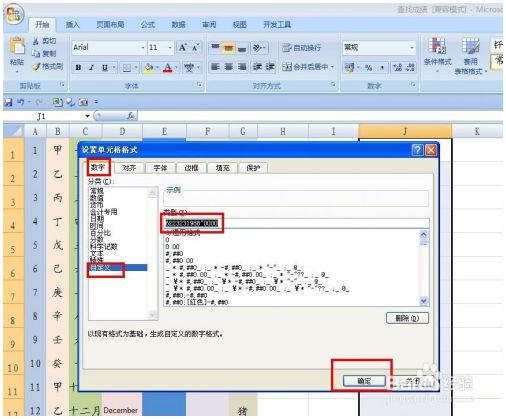506x419 pixels.
Task: Click the Merge and Center icon
Action: (307, 67)
